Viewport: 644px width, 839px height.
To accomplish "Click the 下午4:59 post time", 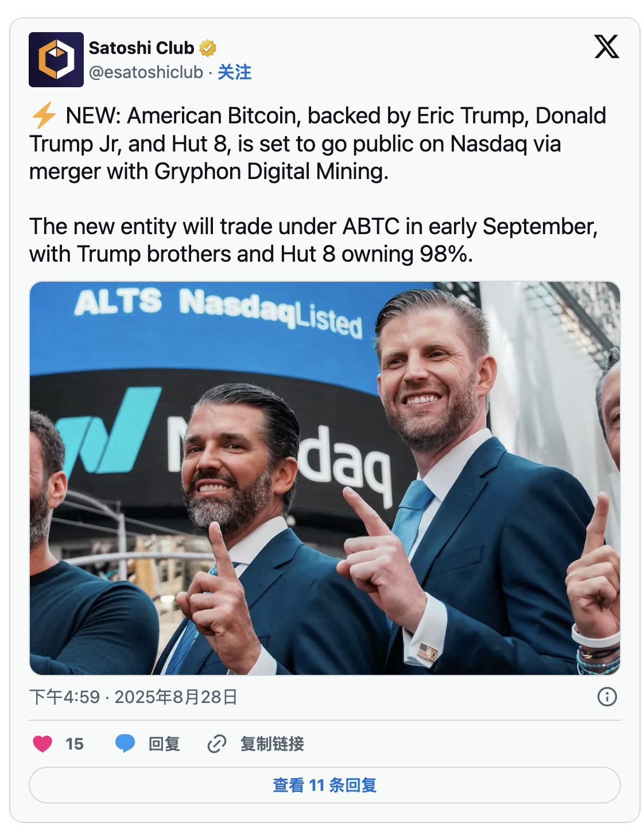I will 64,697.
